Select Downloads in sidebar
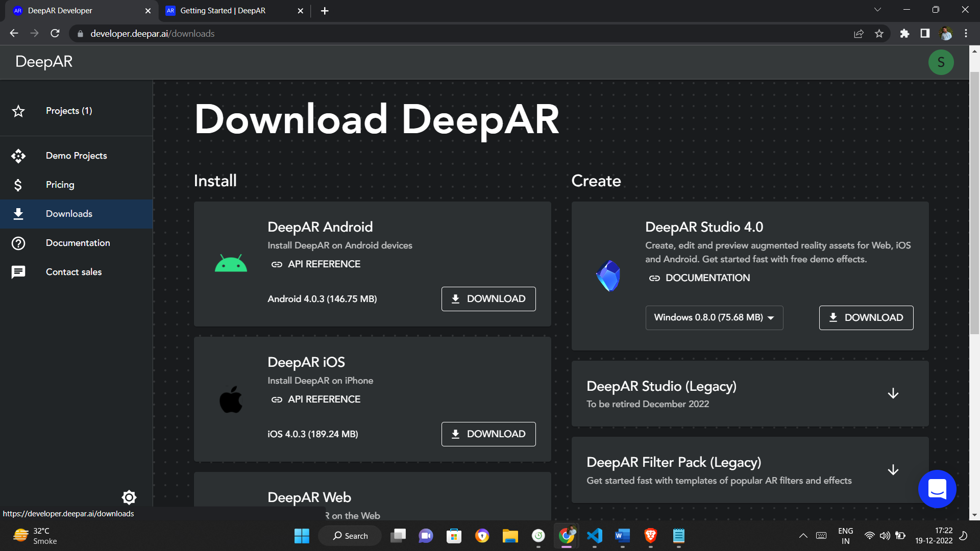The width and height of the screenshot is (980, 551). click(76, 214)
